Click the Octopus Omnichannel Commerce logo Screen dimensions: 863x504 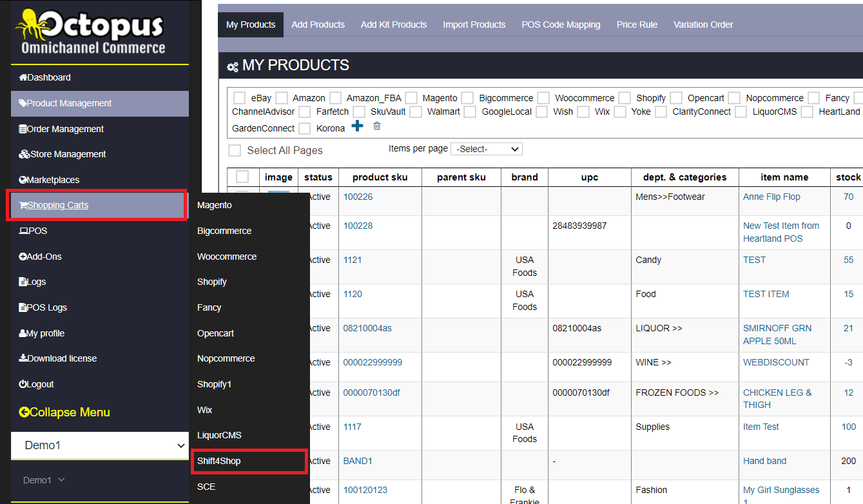[91, 32]
